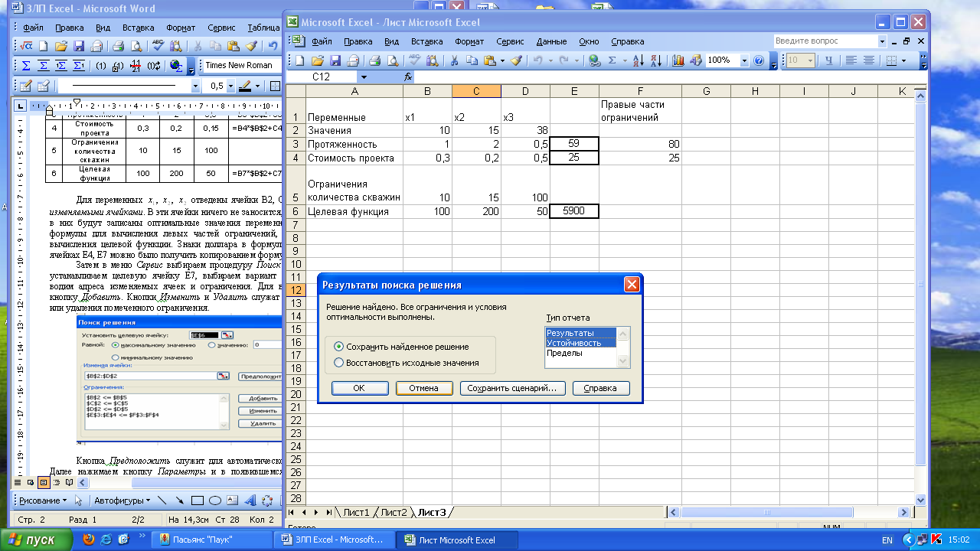Image resolution: width=980 pixels, height=551 pixels.
Task: Click the Draw Table pencil icon in Word
Action: (x=25, y=86)
